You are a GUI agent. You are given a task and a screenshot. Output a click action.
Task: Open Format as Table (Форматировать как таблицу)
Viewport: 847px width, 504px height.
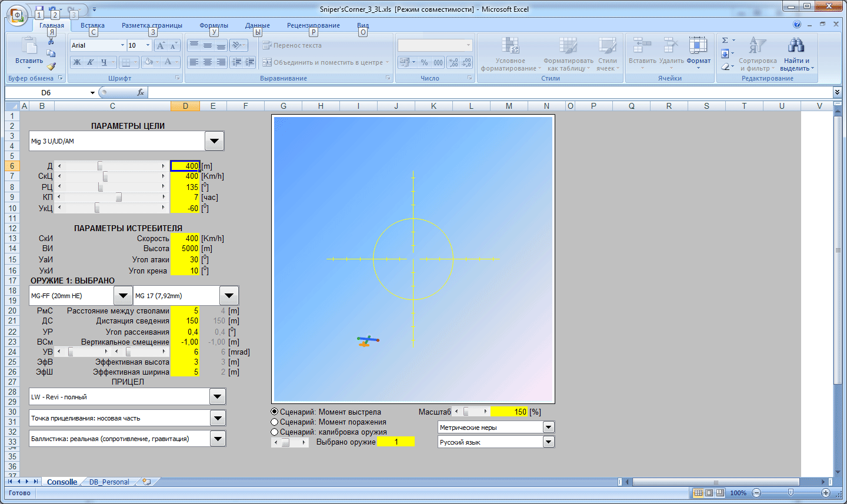[568, 54]
